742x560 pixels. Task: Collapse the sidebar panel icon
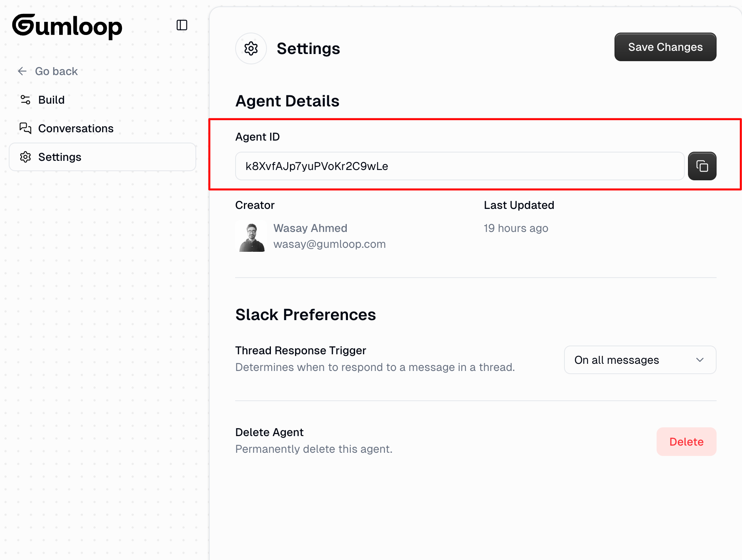[182, 25]
